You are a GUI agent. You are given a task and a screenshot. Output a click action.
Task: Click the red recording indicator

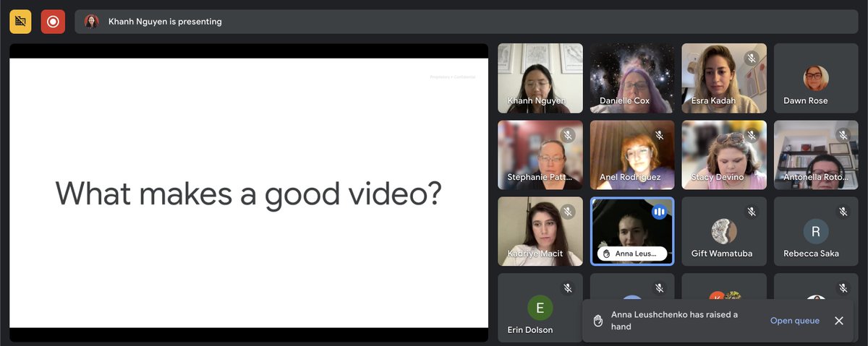tap(53, 22)
